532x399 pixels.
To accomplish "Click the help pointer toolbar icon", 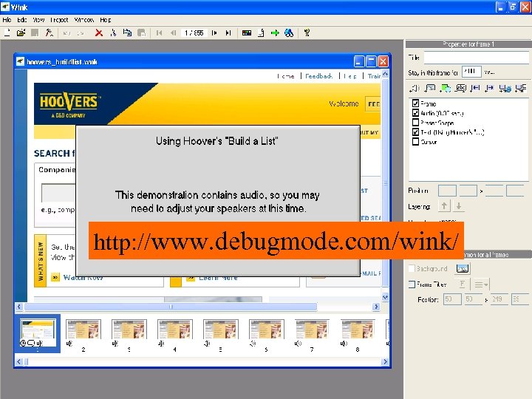I will click(x=307, y=33).
